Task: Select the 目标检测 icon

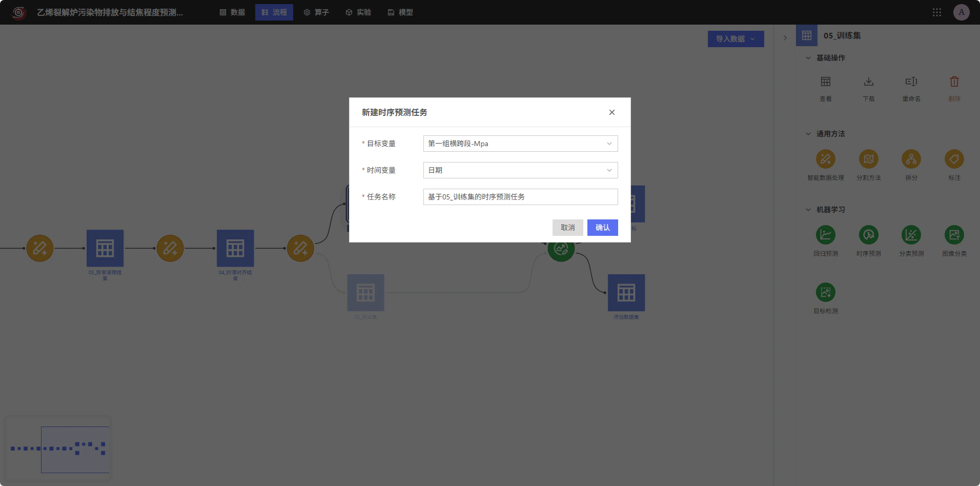Action: (x=826, y=292)
